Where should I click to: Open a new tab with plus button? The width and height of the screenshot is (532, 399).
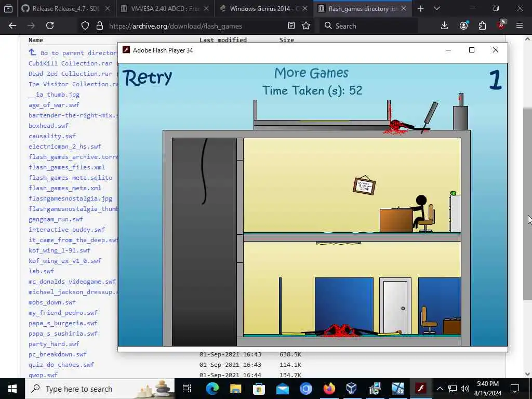pyautogui.click(x=421, y=9)
